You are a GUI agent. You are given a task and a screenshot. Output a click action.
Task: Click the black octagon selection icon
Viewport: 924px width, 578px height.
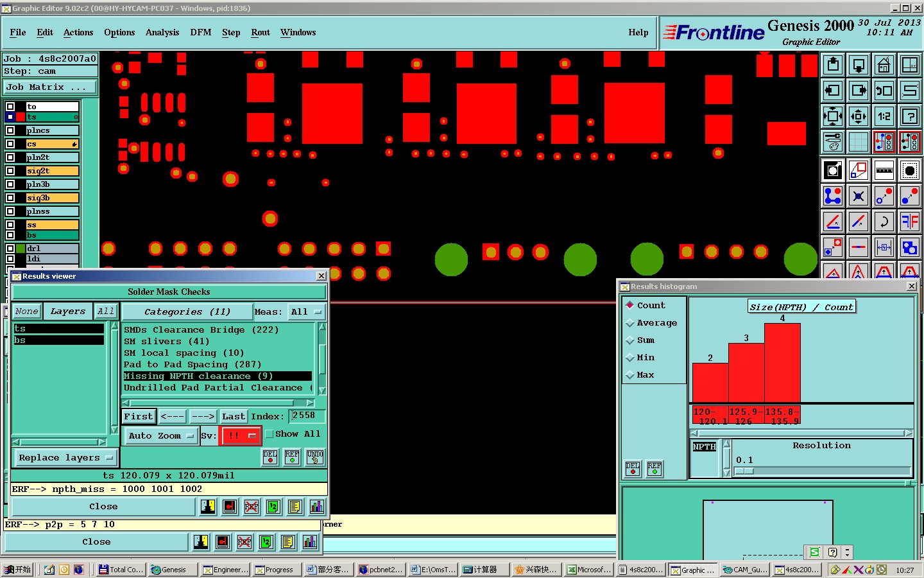click(910, 170)
